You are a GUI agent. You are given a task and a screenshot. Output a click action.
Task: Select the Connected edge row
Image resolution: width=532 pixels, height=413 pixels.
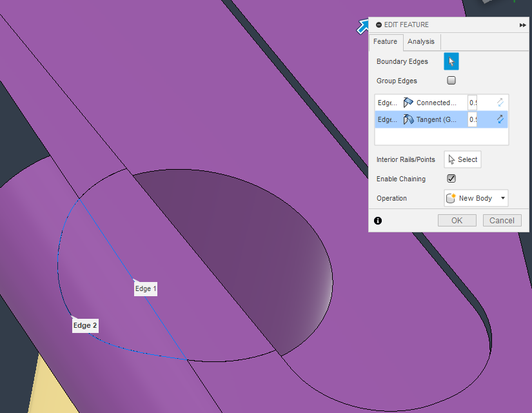tap(441, 103)
